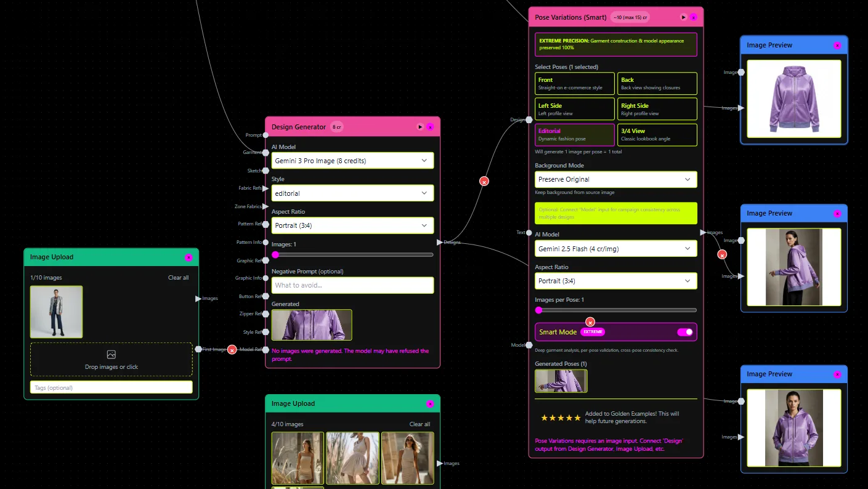Click the Model Ref input port

pos(266,349)
